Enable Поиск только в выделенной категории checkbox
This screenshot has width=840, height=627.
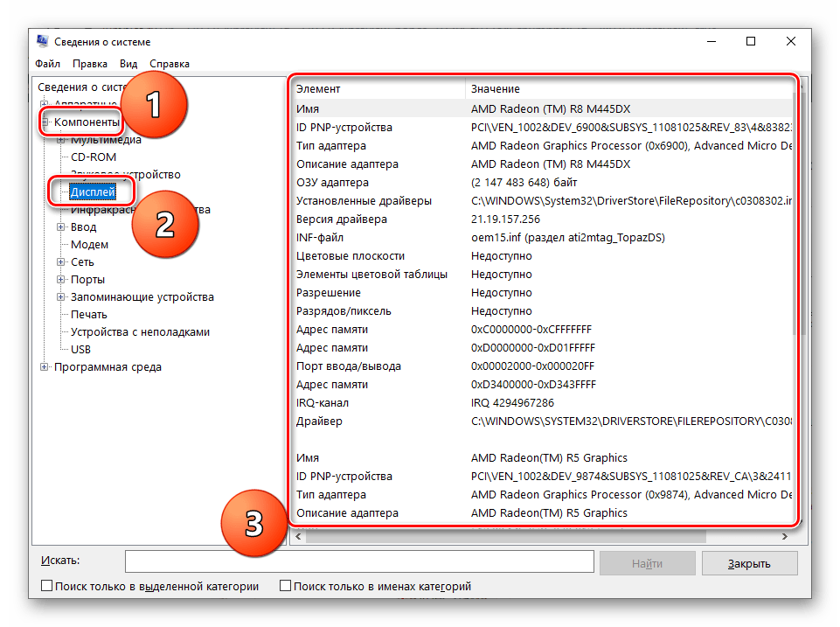coord(46,587)
